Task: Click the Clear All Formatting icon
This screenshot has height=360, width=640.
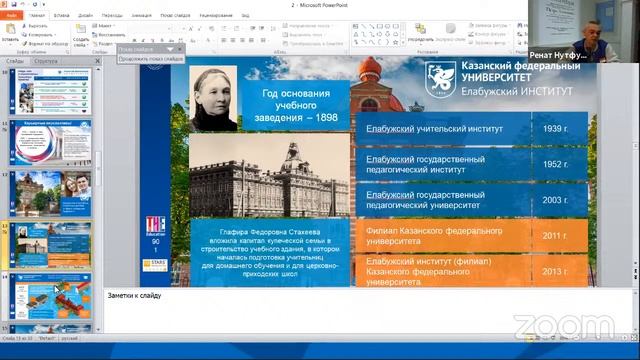Action: coord(211,29)
